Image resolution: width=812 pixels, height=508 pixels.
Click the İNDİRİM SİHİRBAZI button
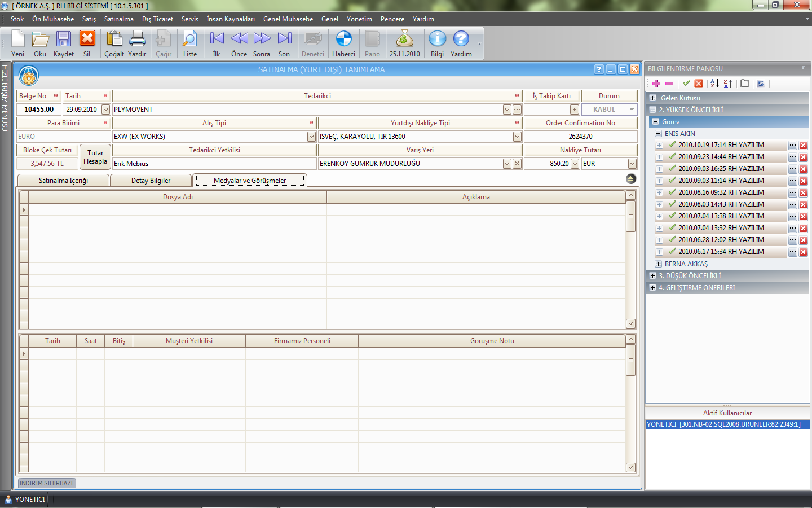click(47, 483)
